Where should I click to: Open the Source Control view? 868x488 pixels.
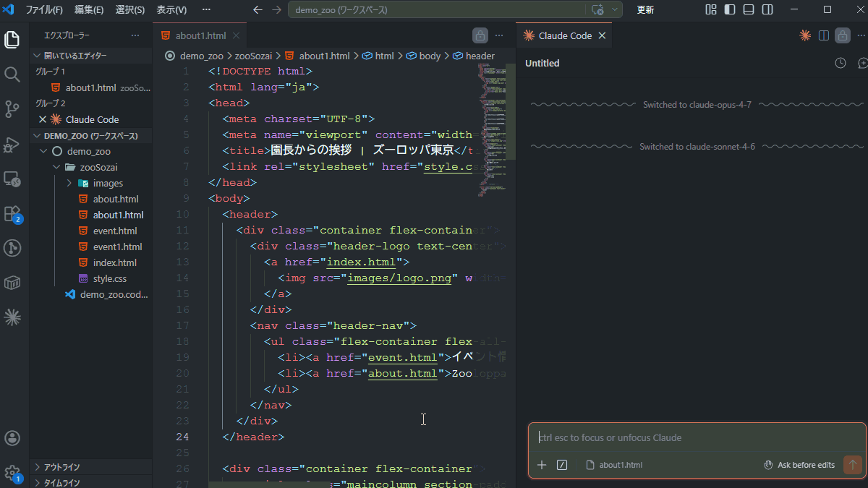[x=12, y=109]
